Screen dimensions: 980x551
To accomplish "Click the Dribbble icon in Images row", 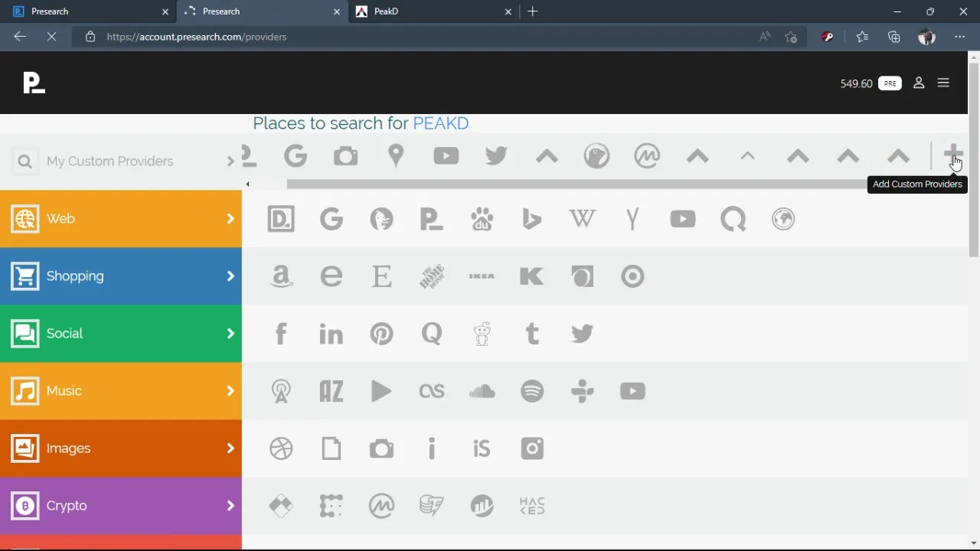I will coord(281,448).
